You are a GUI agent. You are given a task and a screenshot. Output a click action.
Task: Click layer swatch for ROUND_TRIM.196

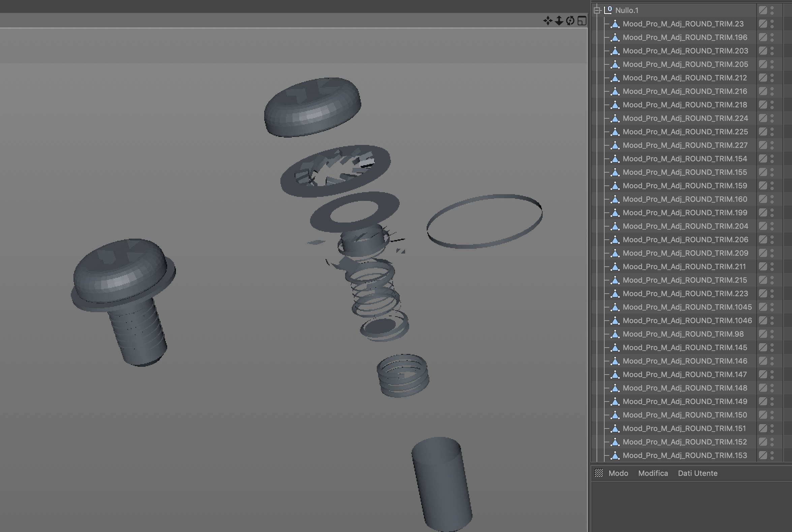762,37
